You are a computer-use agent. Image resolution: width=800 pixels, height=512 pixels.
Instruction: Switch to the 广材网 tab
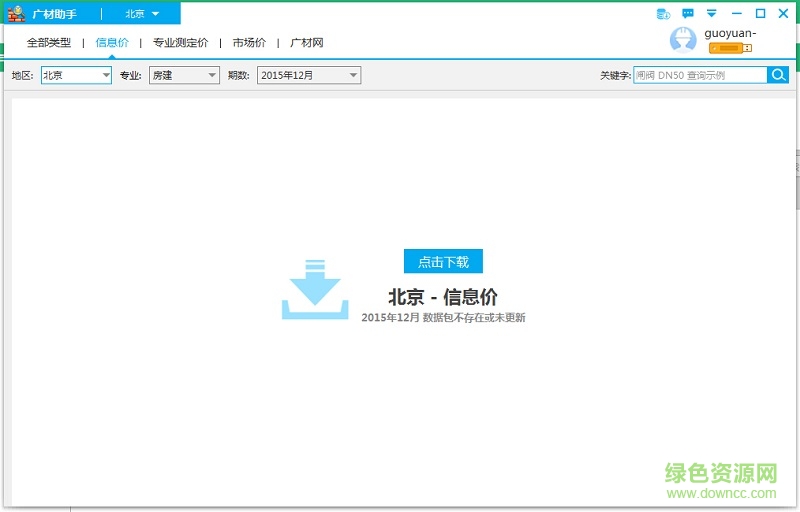click(x=306, y=43)
